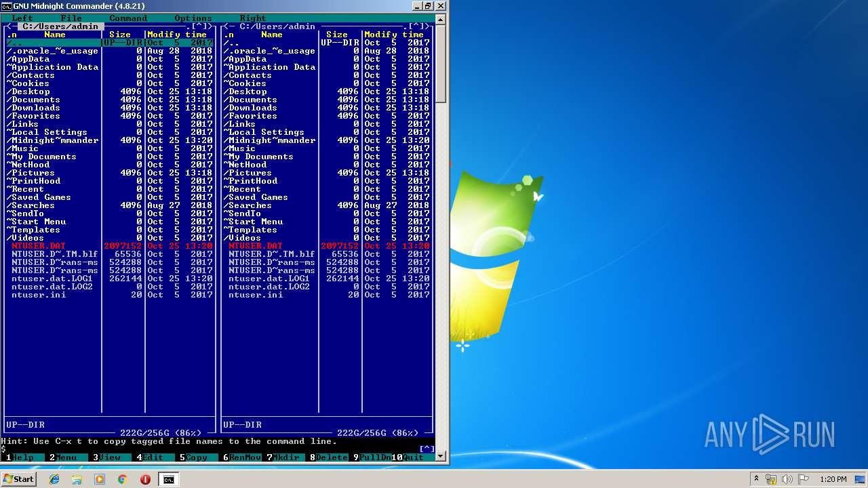The width and height of the screenshot is (868, 488).
Task: Sort left panel by Modify time header
Action: 177,35
